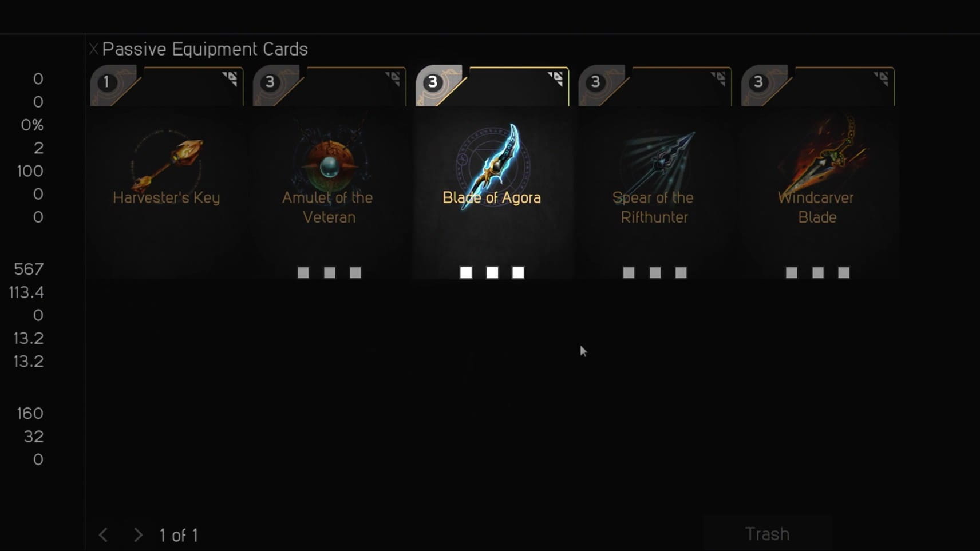This screenshot has width=980, height=551.
Task: Toggle first upgrade slot on Spear of the Rifthunter
Action: [x=629, y=273]
